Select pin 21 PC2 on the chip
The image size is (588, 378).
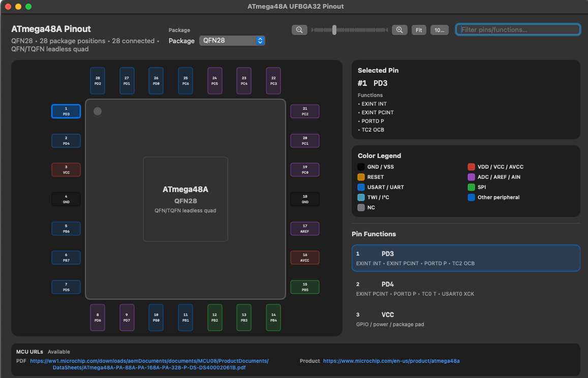click(305, 111)
